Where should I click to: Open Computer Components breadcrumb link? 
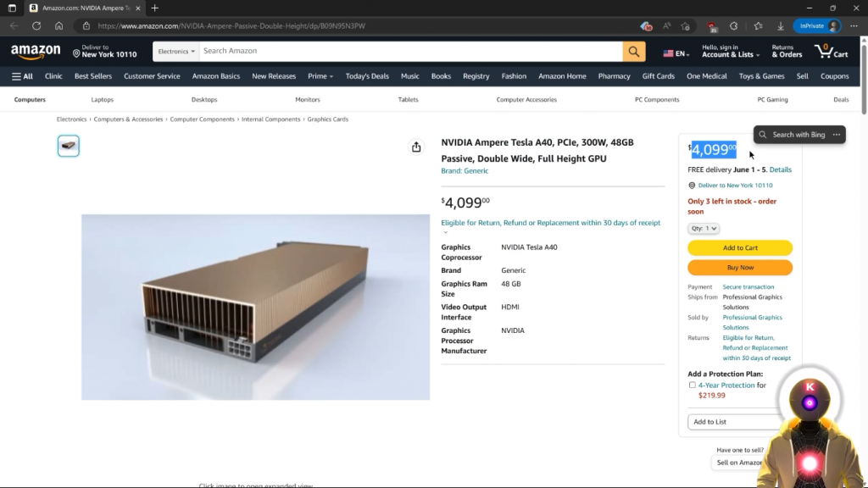click(202, 119)
